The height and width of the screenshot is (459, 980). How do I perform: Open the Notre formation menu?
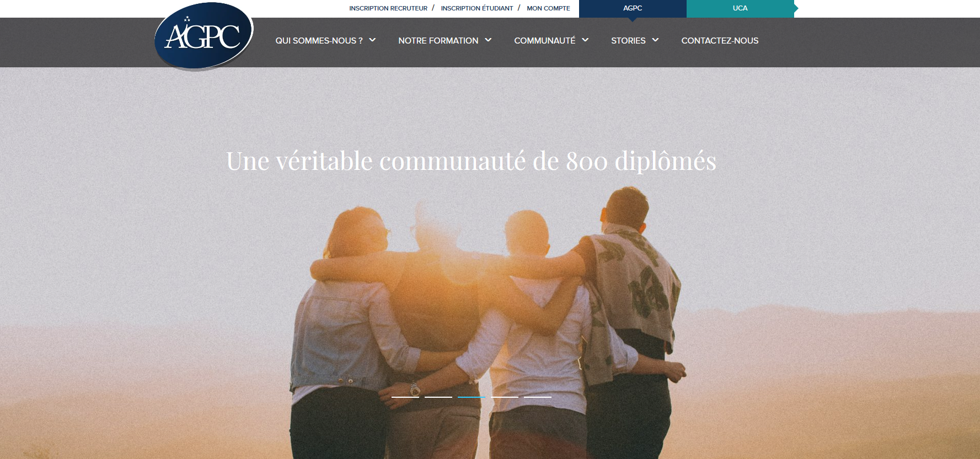(438, 40)
